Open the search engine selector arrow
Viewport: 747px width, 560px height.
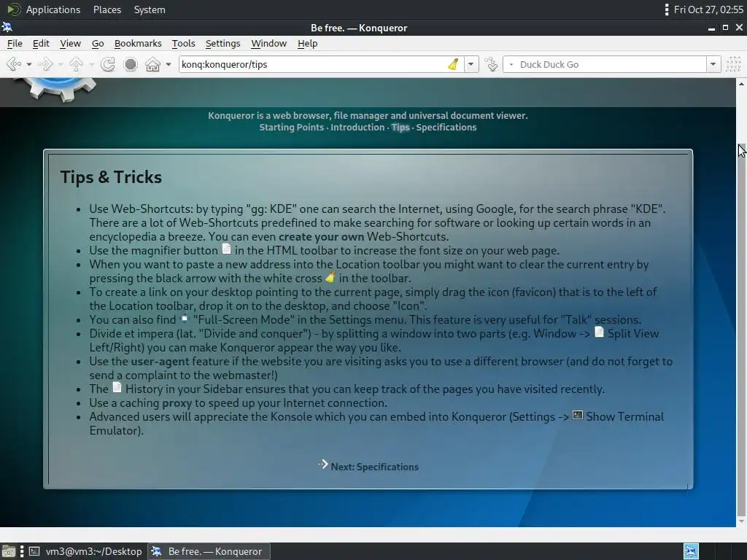(x=511, y=64)
